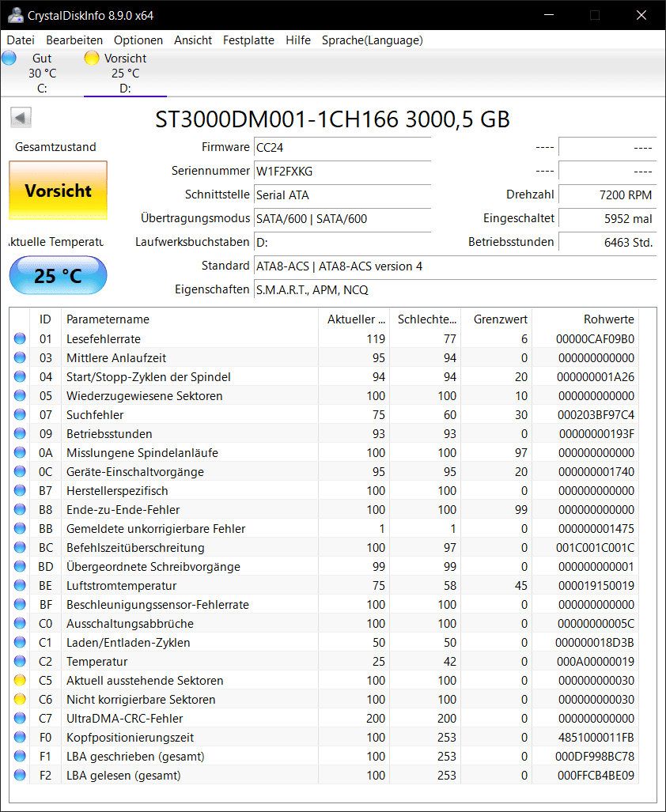Click status orb of Kopfpositionierungszeit row

click(20, 738)
